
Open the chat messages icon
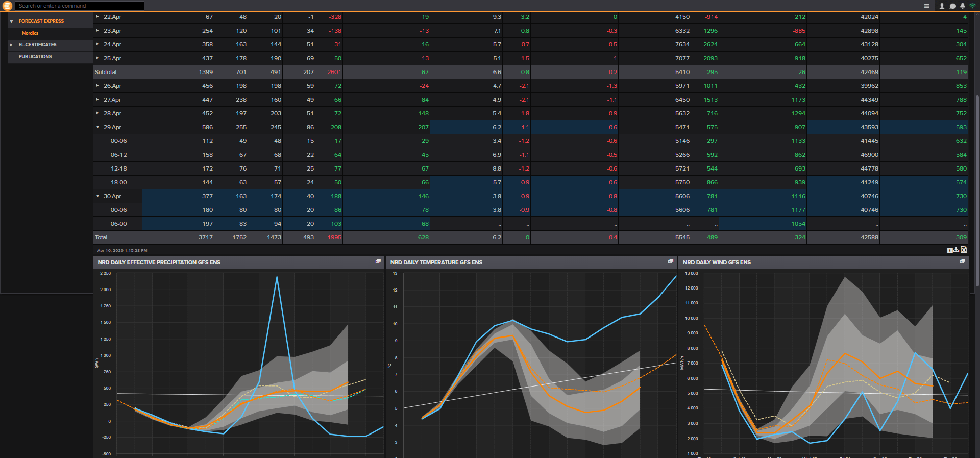click(952, 6)
